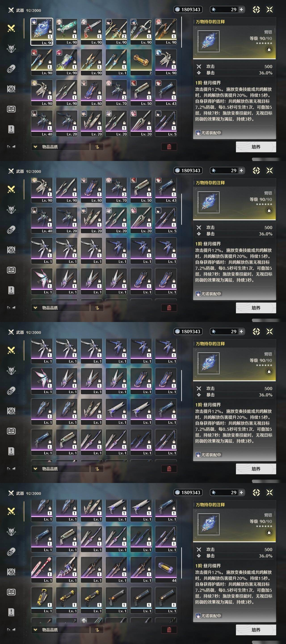Open the crossed-swords weapons tab in first screenshot
286x644 pixels.
point(11,28)
